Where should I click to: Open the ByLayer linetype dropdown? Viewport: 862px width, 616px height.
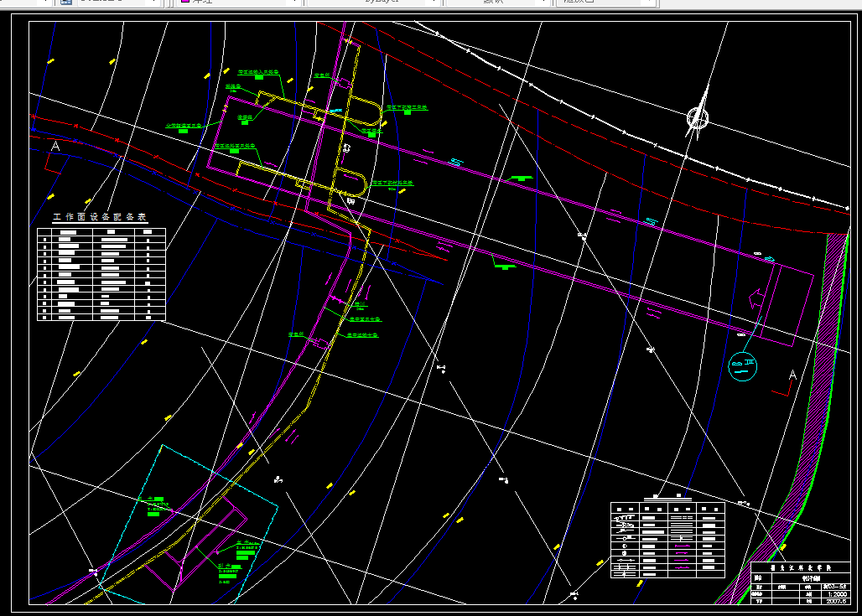click(x=374, y=2)
